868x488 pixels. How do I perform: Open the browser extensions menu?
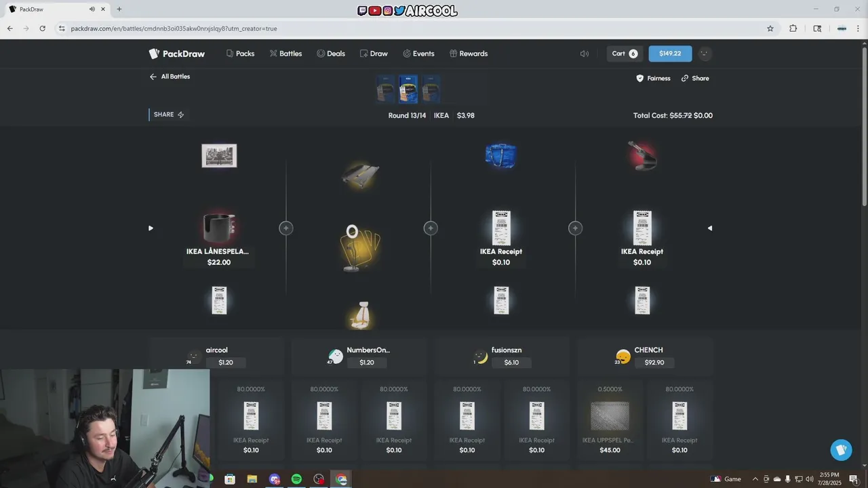[x=793, y=28]
